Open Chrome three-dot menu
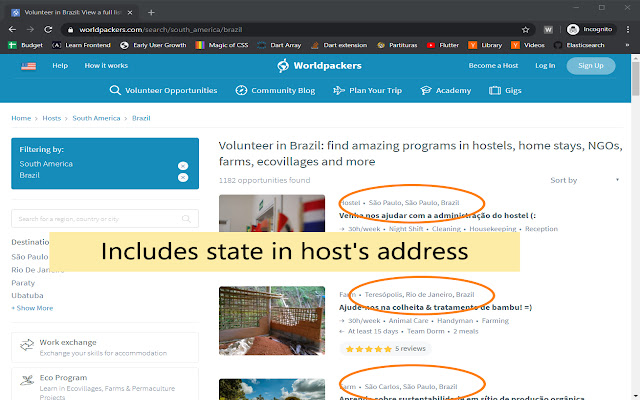This screenshot has width=640, height=400. pyautogui.click(x=628, y=29)
